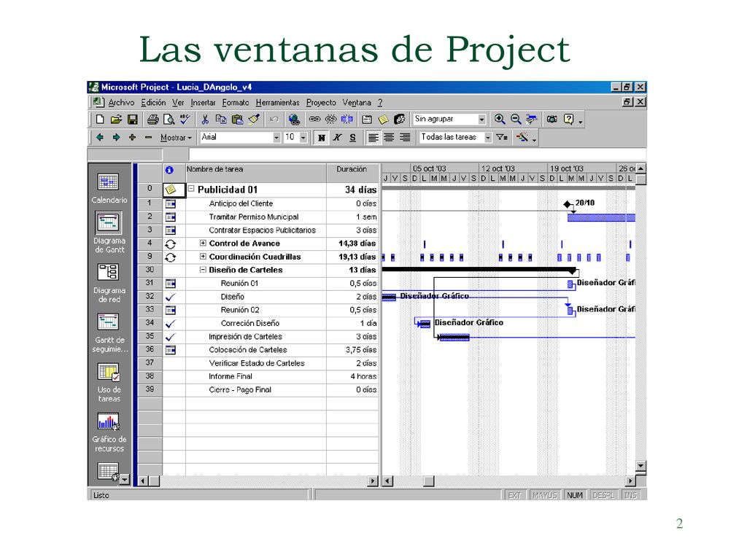This screenshot has height=560, width=747.
Task: Open the Insertar menu
Action: (x=203, y=102)
